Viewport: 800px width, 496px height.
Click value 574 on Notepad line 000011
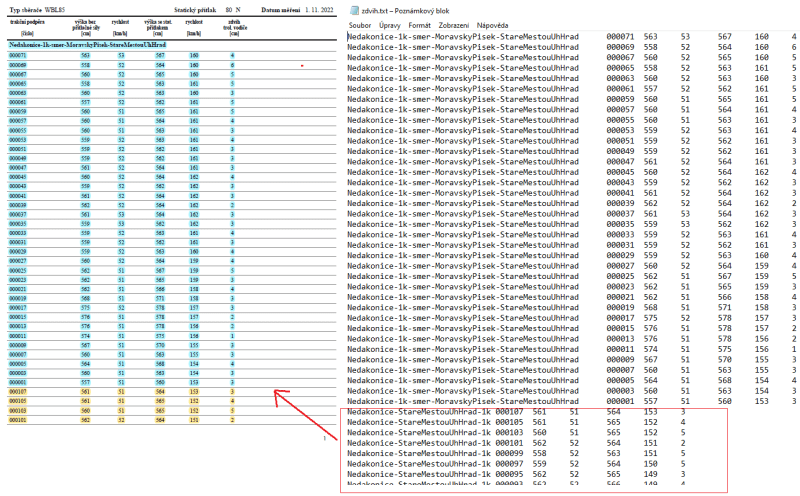point(651,349)
